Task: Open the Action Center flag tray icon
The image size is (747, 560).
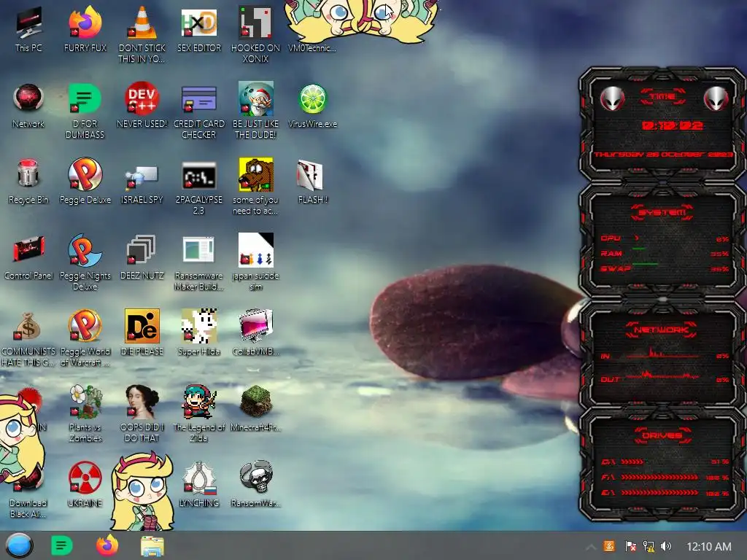Action: pos(630,546)
